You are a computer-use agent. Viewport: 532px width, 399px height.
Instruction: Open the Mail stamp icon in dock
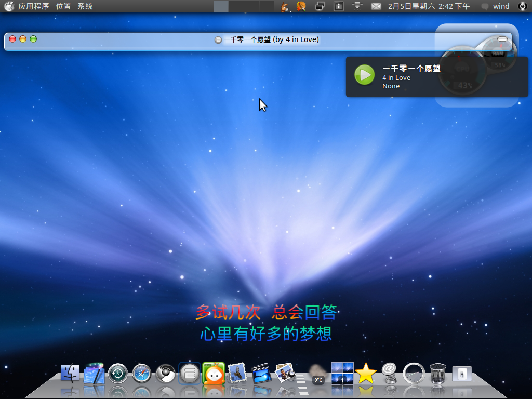pos(237,374)
